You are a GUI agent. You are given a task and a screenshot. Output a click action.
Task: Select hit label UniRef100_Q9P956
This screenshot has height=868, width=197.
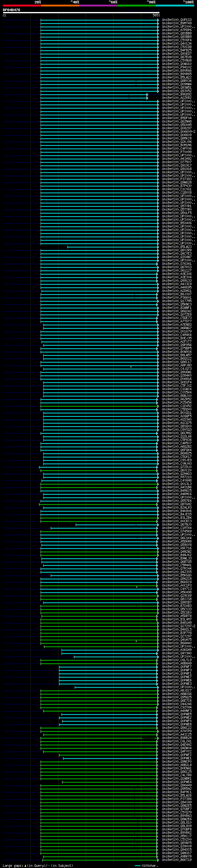point(177,345)
